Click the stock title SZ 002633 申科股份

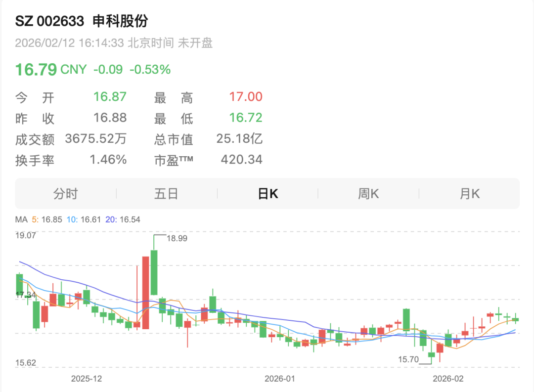(x=82, y=21)
